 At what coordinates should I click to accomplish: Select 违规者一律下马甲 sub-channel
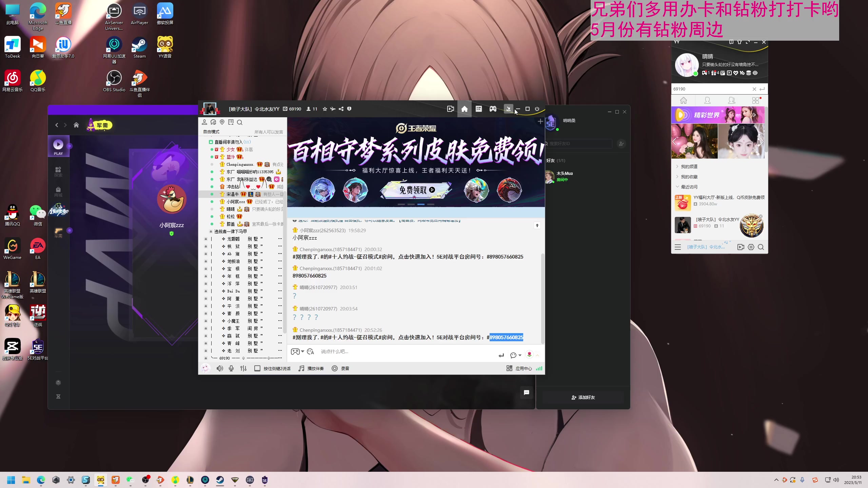click(x=231, y=231)
